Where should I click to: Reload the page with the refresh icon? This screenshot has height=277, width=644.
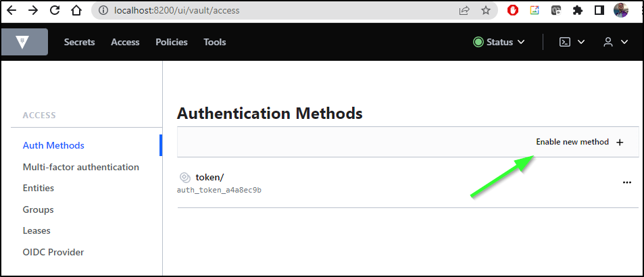point(55,10)
